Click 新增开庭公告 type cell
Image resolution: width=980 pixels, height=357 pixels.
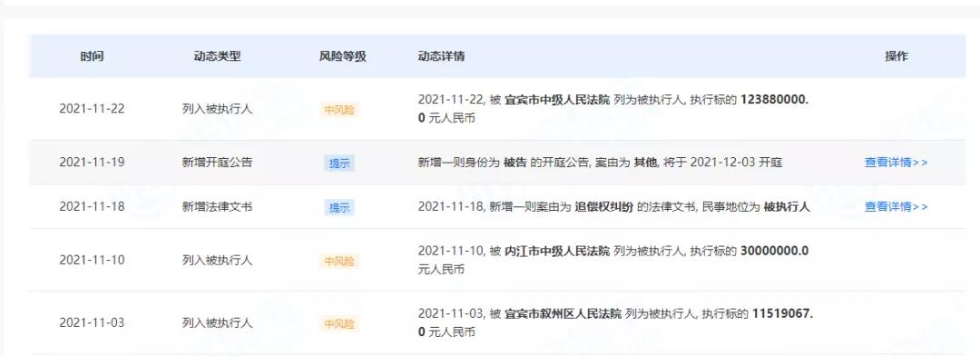[217, 163]
